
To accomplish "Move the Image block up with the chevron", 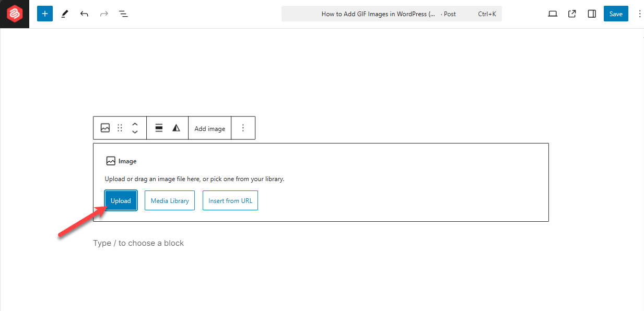I will [134, 124].
